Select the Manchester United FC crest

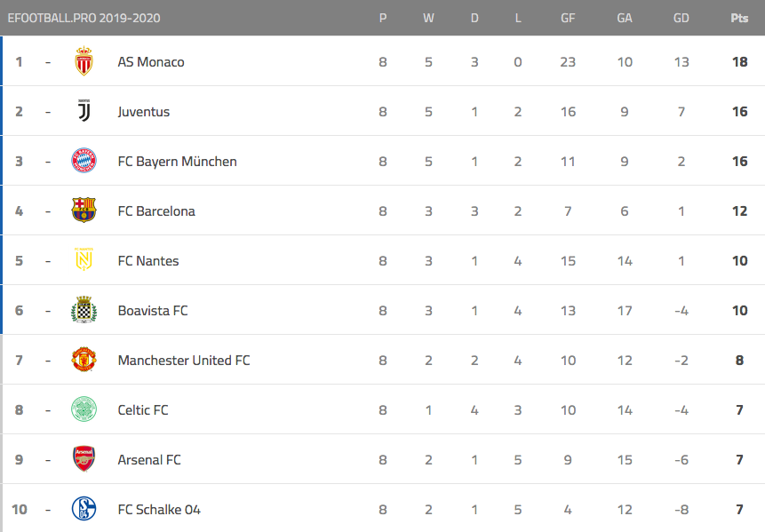coord(84,360)
